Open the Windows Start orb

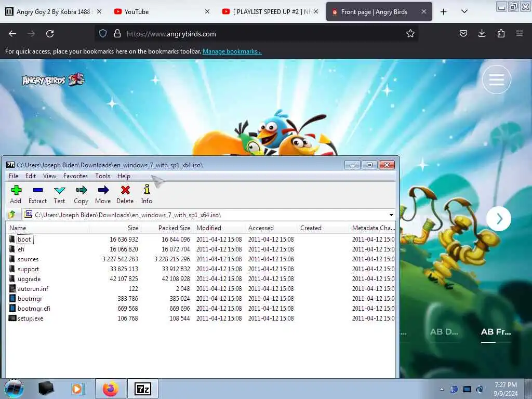point(14,389)
